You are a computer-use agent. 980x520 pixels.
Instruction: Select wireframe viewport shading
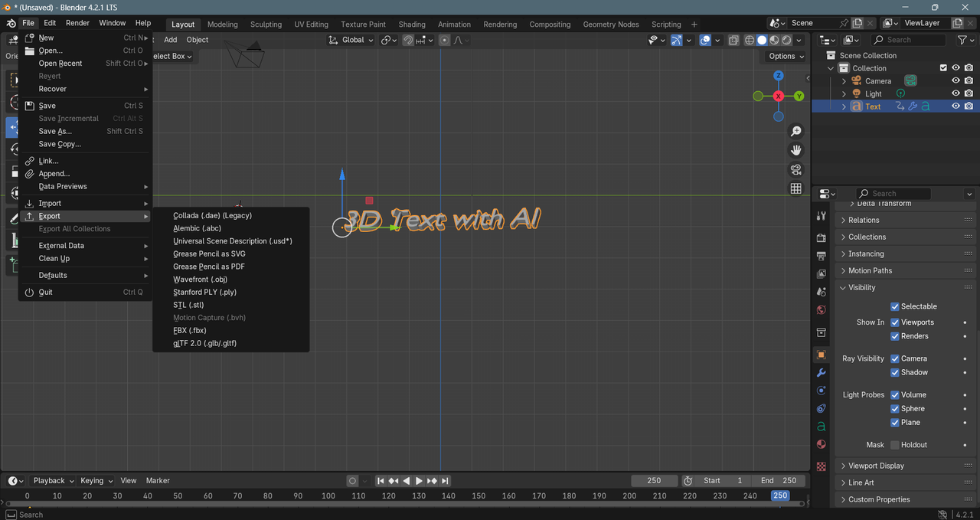[750, 40]
